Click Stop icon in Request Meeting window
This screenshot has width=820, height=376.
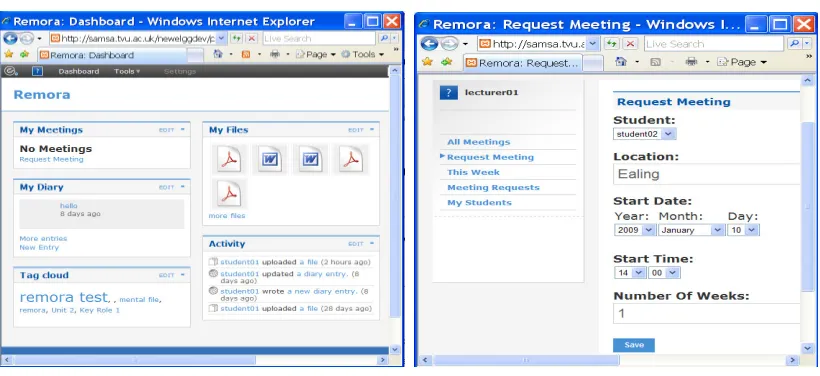(630, 43)
